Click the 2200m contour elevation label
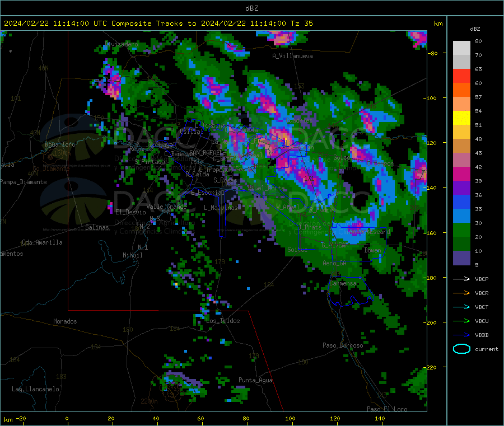 (149, 401)
